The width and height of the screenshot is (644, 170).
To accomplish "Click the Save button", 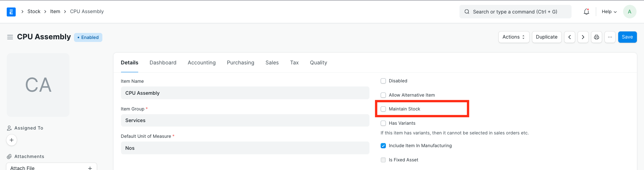I will pos(627,37).
